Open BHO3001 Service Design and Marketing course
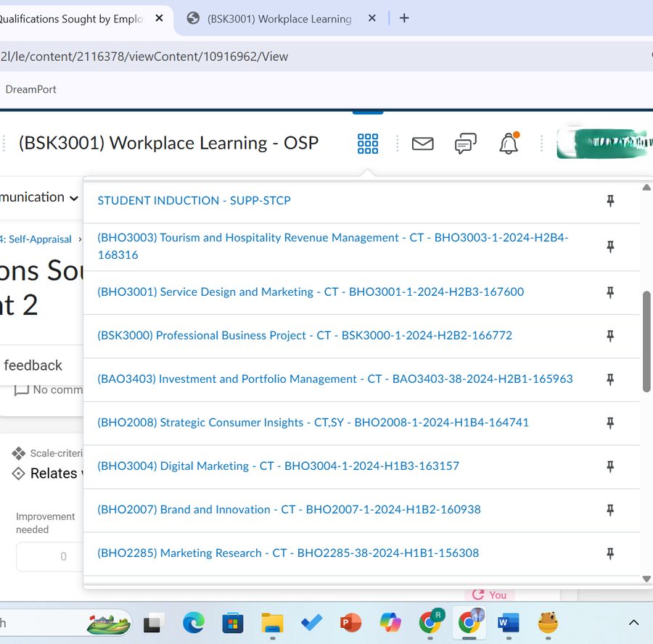Screen dimensions: 653x644 [311, 292]
